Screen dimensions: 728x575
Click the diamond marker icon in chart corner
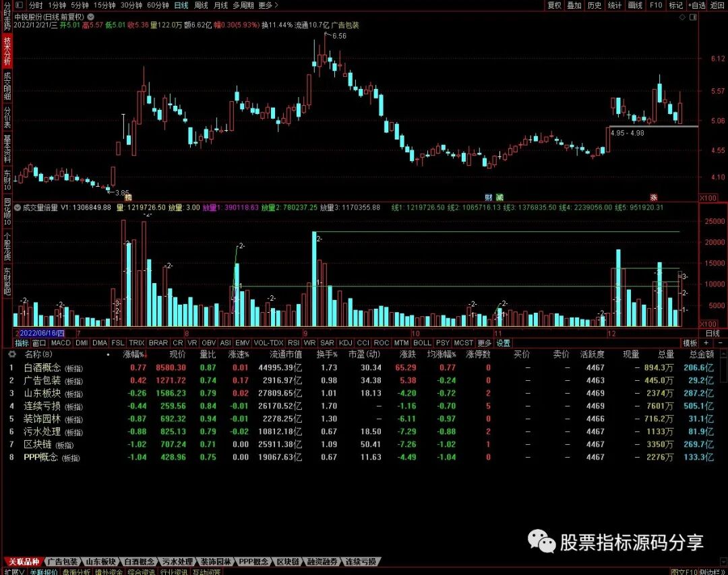point(682,17)
